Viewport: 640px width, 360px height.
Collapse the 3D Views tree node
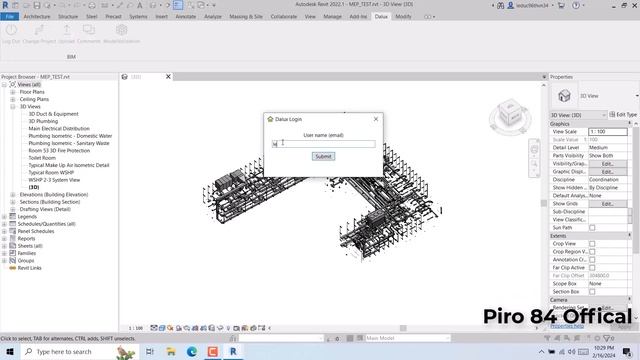coord(13,107)
